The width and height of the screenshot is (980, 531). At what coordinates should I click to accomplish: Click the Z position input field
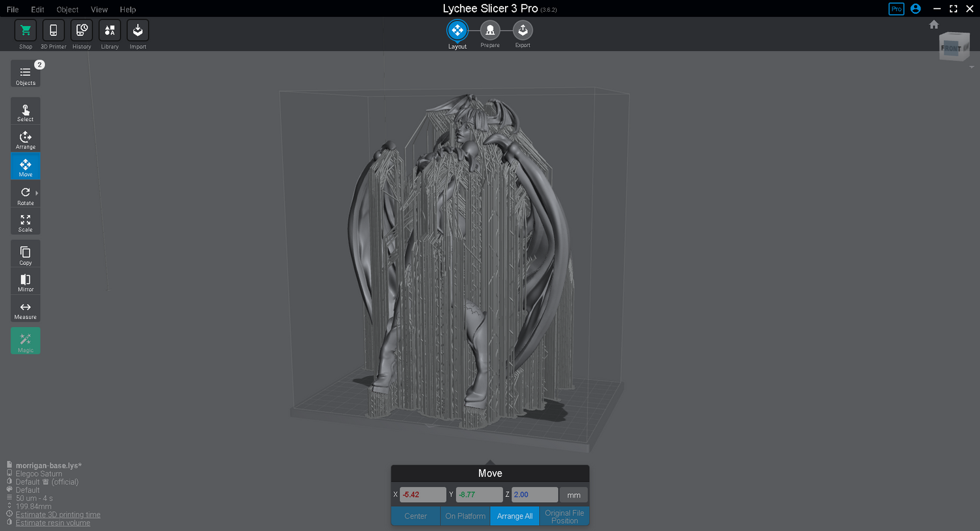535,494
